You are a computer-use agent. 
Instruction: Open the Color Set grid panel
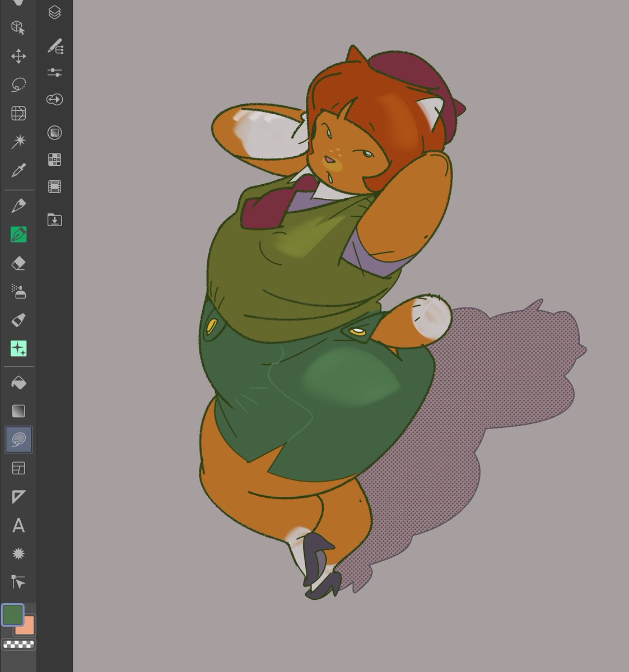54,160
